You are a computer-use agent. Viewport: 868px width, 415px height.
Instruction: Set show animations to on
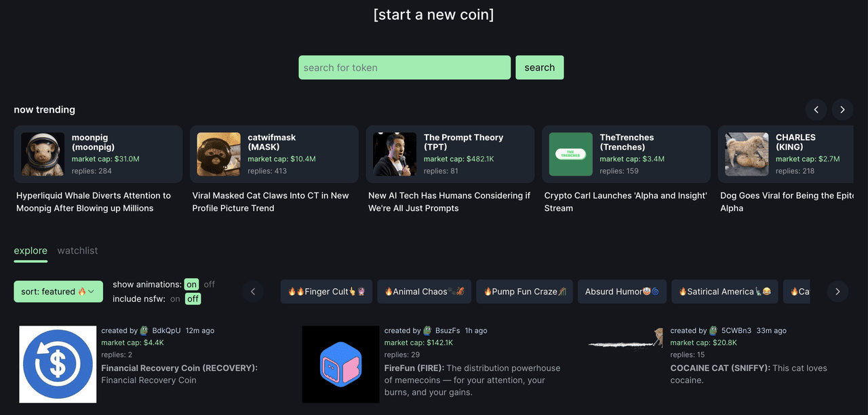point(192,284)
